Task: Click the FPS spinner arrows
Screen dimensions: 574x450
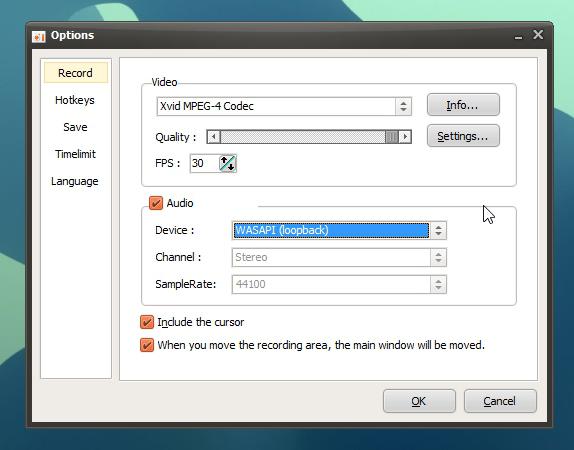Action: 228,163
